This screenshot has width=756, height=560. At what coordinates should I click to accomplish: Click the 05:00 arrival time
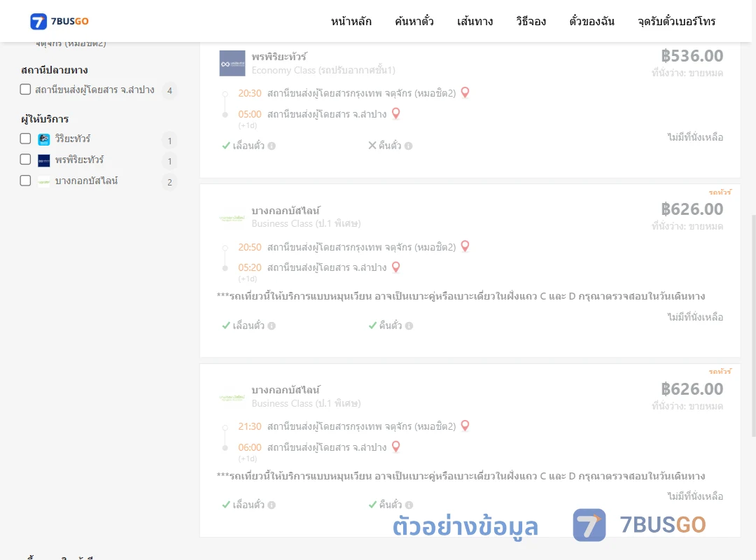[250, 114]
